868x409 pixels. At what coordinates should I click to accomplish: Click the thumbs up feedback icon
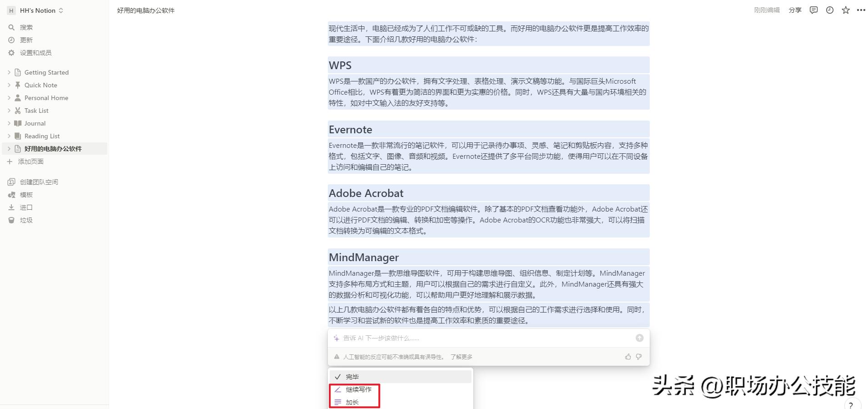coord(628,357)
